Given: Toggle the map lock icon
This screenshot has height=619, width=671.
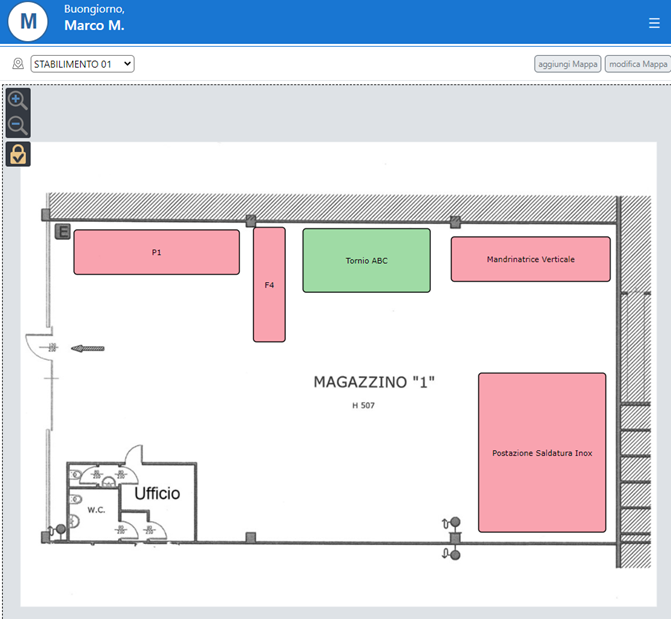Looking at the screenshot, I should tap(18, 154).
